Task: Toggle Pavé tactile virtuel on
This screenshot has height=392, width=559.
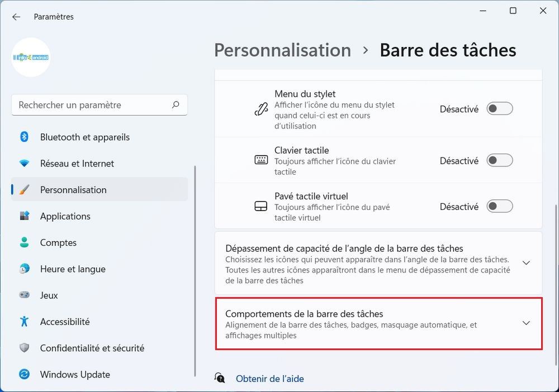Action: [x=499, y=207]
